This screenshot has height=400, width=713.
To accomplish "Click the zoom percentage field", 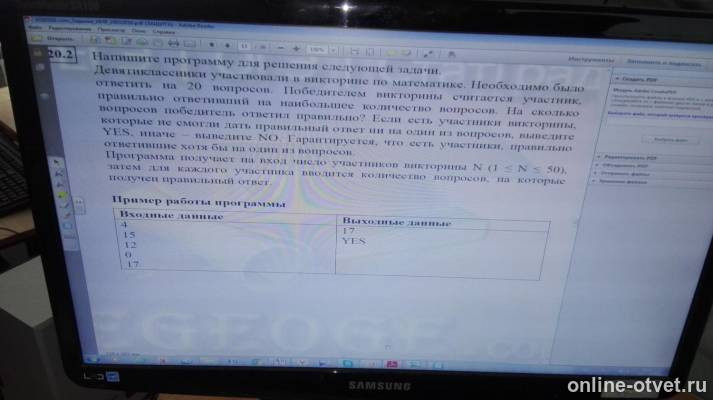I will pyautogui.click(x=317, y=49).
